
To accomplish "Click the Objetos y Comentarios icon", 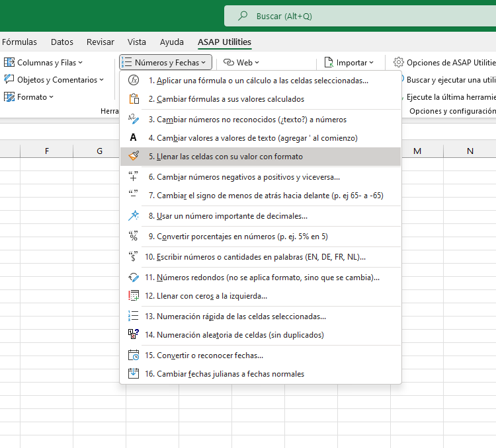I will pos(9,79).
